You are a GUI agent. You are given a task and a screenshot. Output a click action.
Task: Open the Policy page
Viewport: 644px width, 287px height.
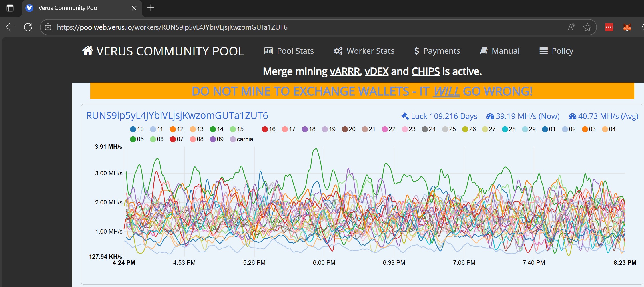pyautogui.click(x=556, y=51)
